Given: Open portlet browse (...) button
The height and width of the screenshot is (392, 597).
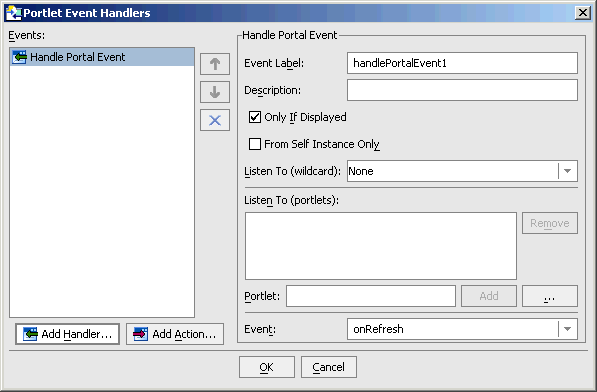Looking at the screenshot, I should [550, 296].
